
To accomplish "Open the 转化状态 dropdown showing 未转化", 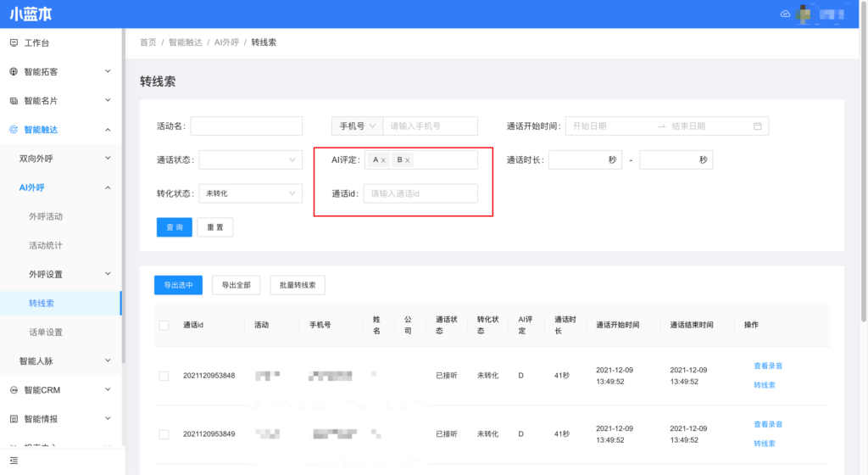I will tap(250, 193).
